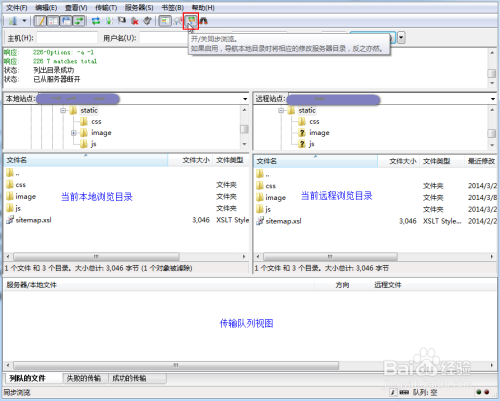Open the 服务器(S) menu
This screenshot has height=401, width=500.
click(x=139, y=7)
